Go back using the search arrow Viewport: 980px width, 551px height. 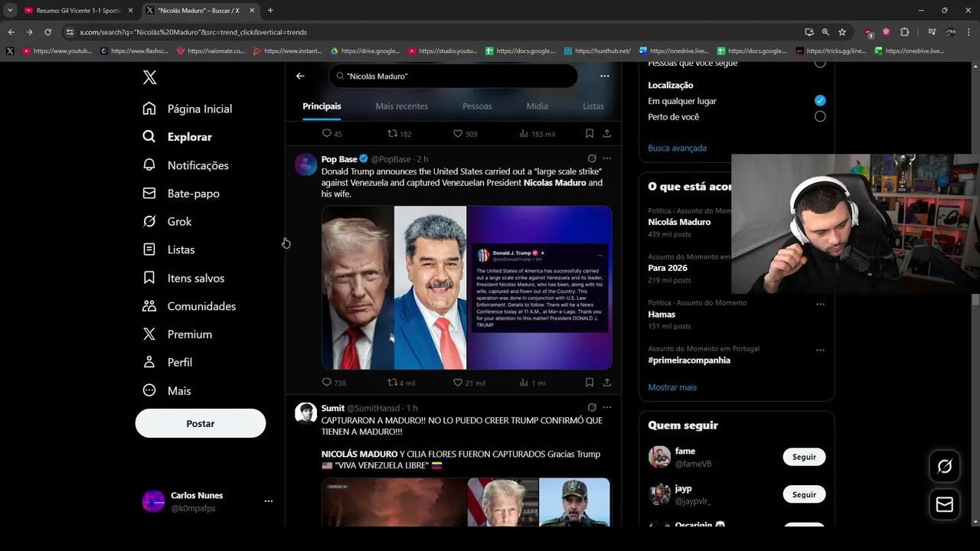300,76
